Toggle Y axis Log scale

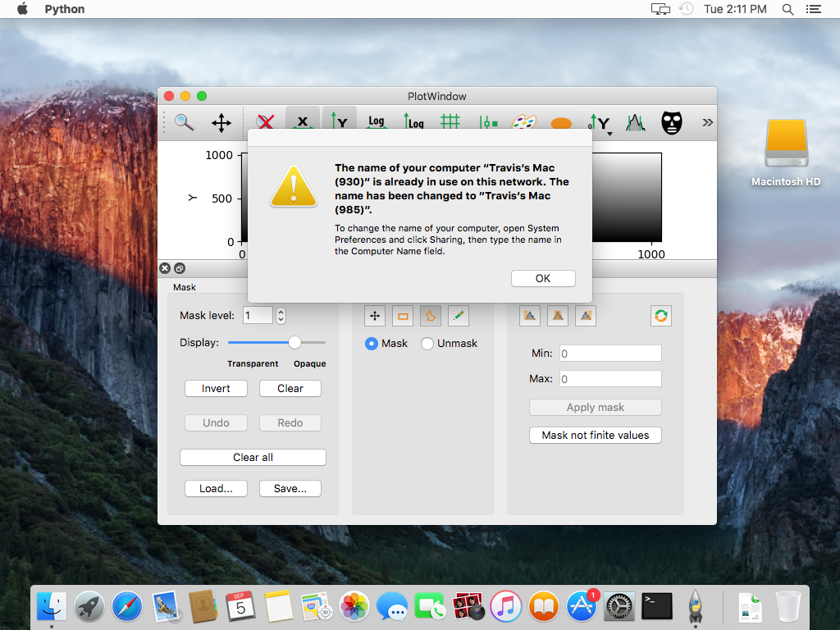(x=413, y=121)
